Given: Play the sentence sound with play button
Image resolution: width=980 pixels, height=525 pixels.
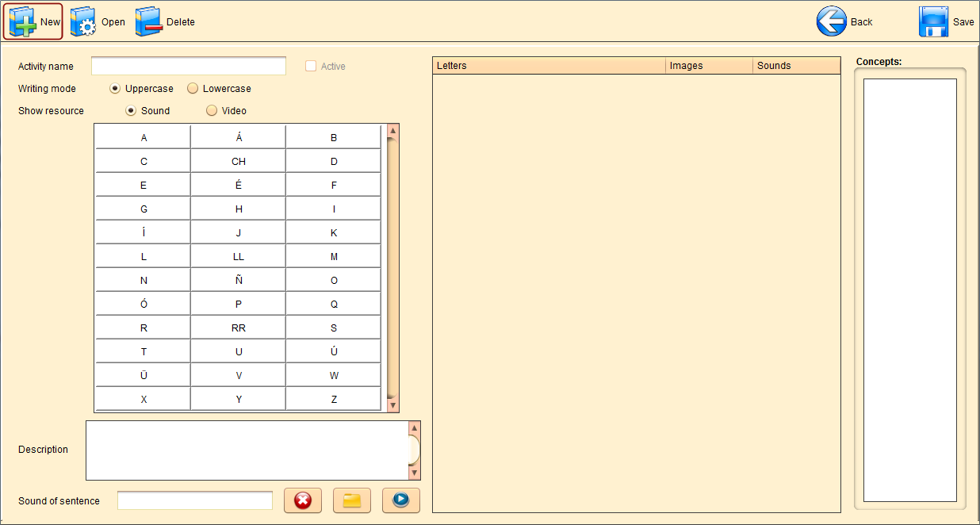Looking at the screenshot, I should tap(401, 500).
